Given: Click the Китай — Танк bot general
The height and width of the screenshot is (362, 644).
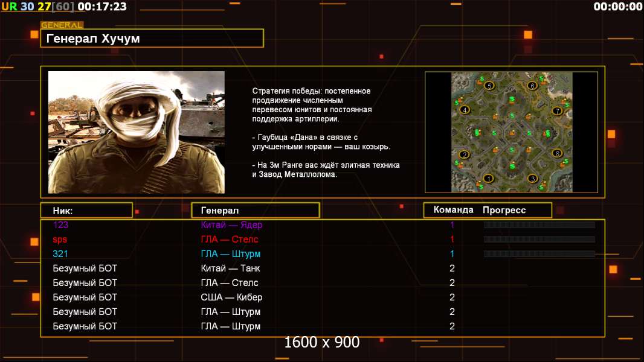Looking at the screenshot, I should tap(230, 268).
